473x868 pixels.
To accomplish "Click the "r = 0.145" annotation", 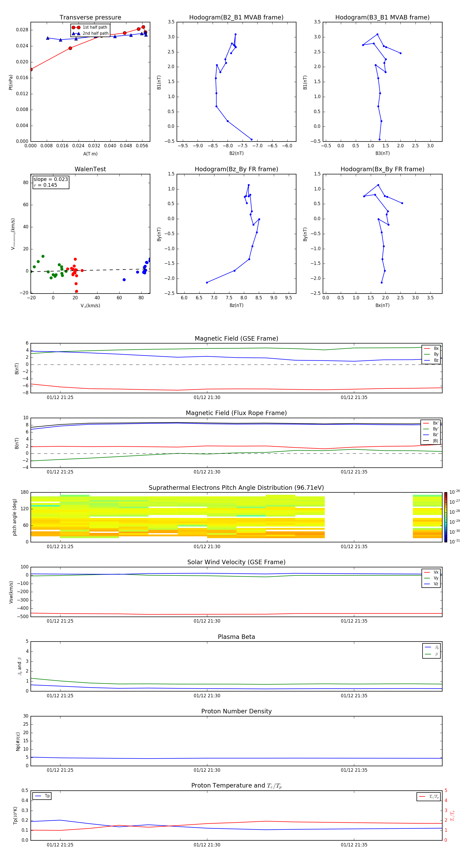I will pos(45,185).
